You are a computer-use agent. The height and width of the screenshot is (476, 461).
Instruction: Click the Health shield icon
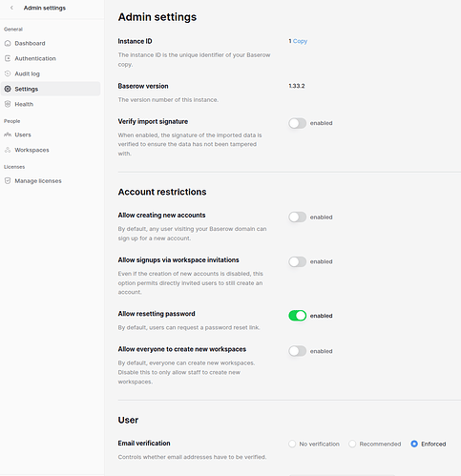[8, 104]
